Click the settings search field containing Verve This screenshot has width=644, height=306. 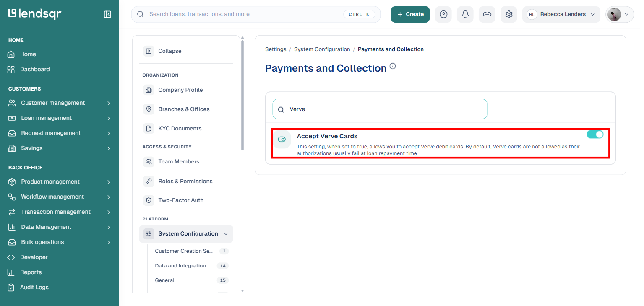coord(380,109)
